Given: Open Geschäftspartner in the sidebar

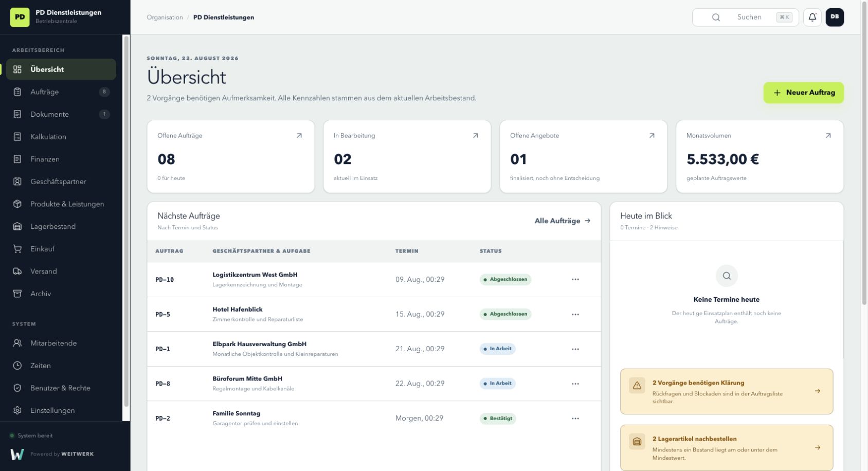Looking at the screenshot, I should pos(61,182).
